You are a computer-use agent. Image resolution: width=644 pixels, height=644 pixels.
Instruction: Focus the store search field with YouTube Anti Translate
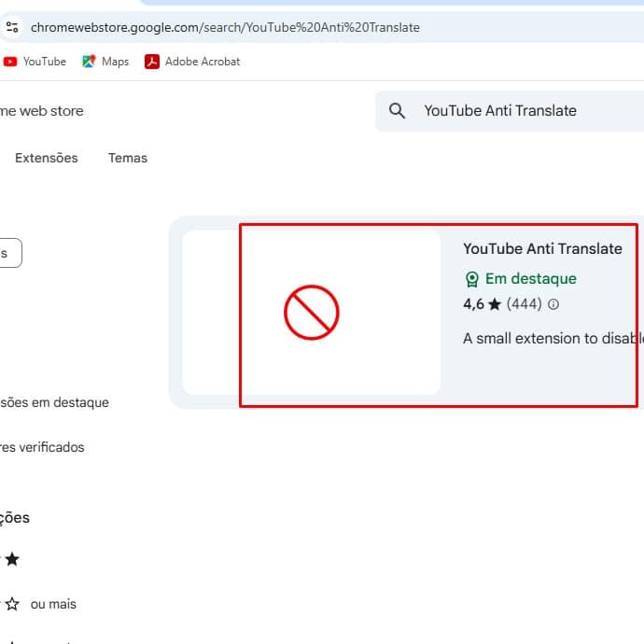(x=523, y=111)
